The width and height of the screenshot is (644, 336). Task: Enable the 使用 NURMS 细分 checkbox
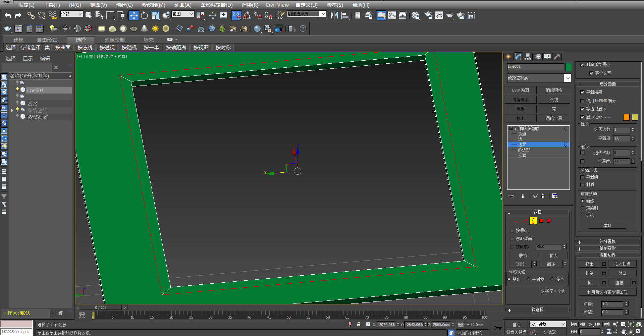tap(583, 101)
